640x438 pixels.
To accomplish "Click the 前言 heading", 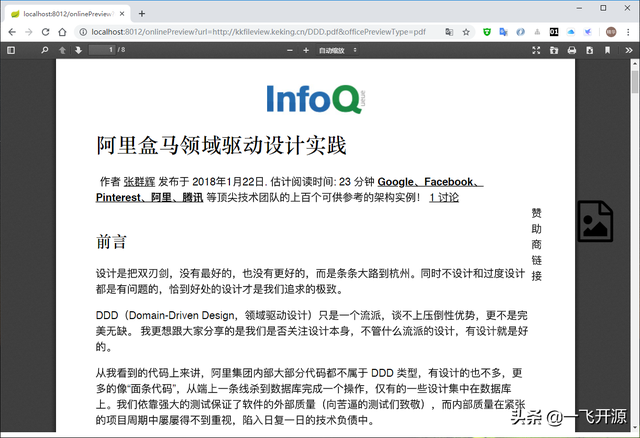I will 111,242.
